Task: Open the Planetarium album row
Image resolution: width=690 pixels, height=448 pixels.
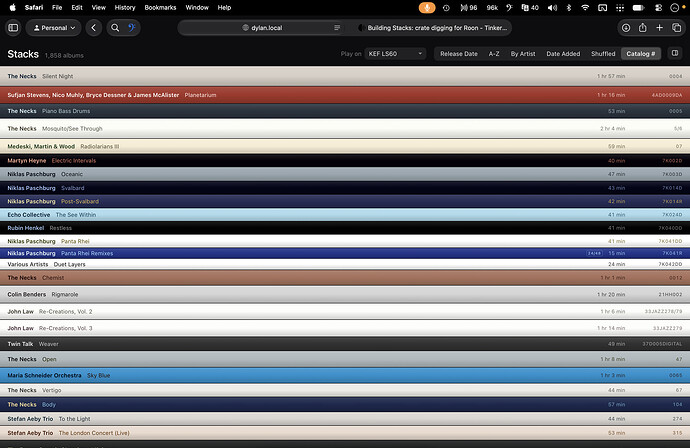Action: 345,95
